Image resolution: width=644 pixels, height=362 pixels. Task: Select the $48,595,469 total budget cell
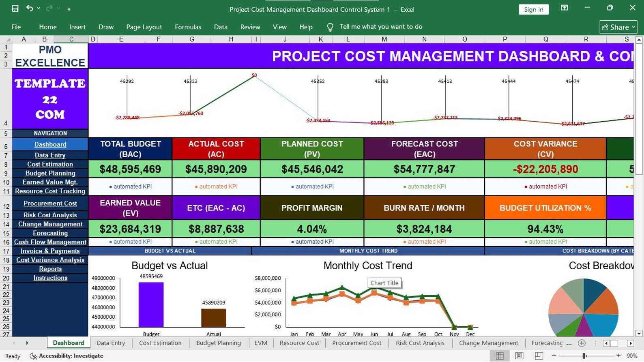click(x=130, y=169)
